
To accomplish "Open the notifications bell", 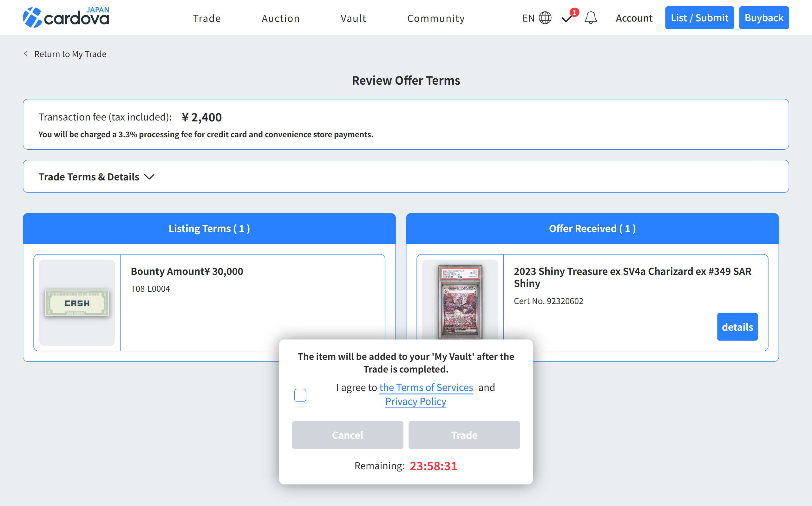I will [590, 18].
